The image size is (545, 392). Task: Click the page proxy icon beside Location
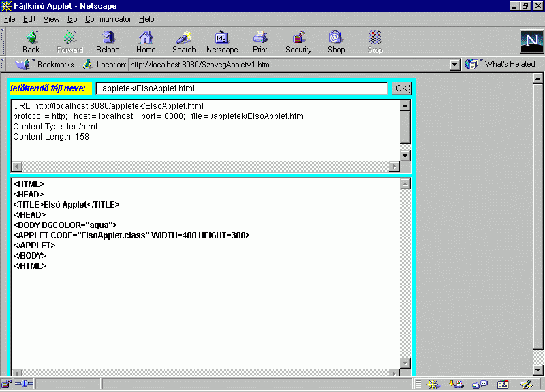pos(88,64)
